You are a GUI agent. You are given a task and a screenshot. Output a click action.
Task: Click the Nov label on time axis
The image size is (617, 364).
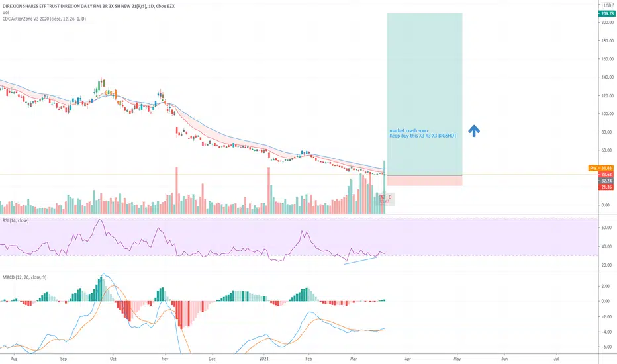165,359
